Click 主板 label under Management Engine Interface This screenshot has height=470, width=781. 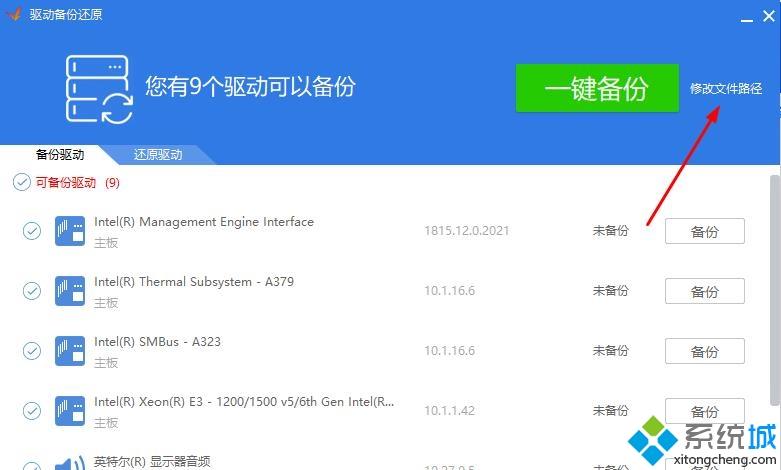106,243
